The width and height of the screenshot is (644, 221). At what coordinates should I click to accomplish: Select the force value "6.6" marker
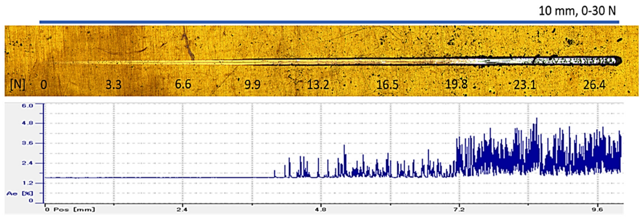183,84
